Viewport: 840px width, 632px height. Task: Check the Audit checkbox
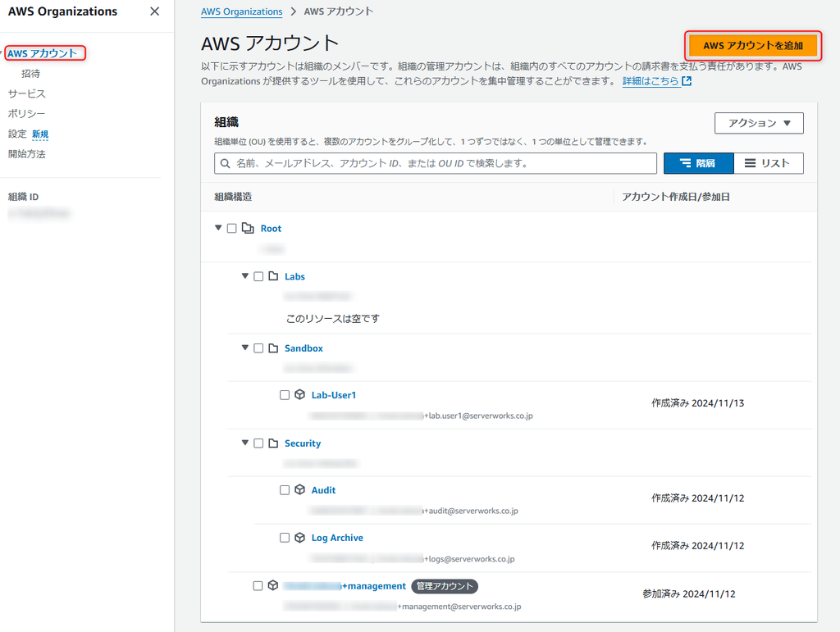[x=285, y=490]
